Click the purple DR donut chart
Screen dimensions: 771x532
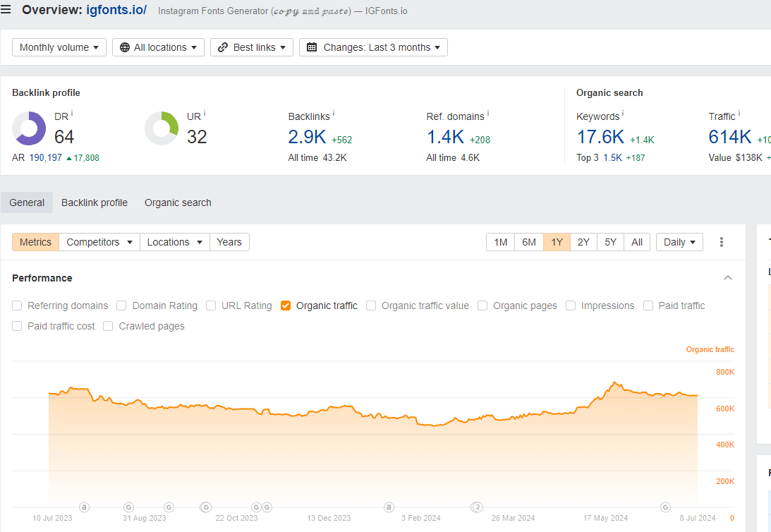pyautogui.click(x=29, y=128)
